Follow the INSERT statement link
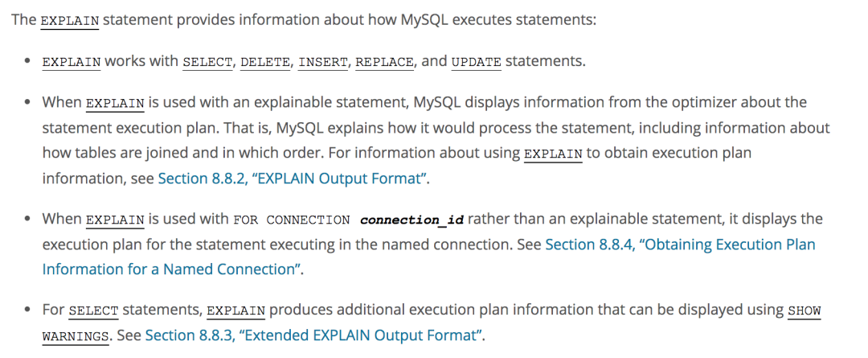The width and height of the screenshot is (868, 358). pos(323,61)
